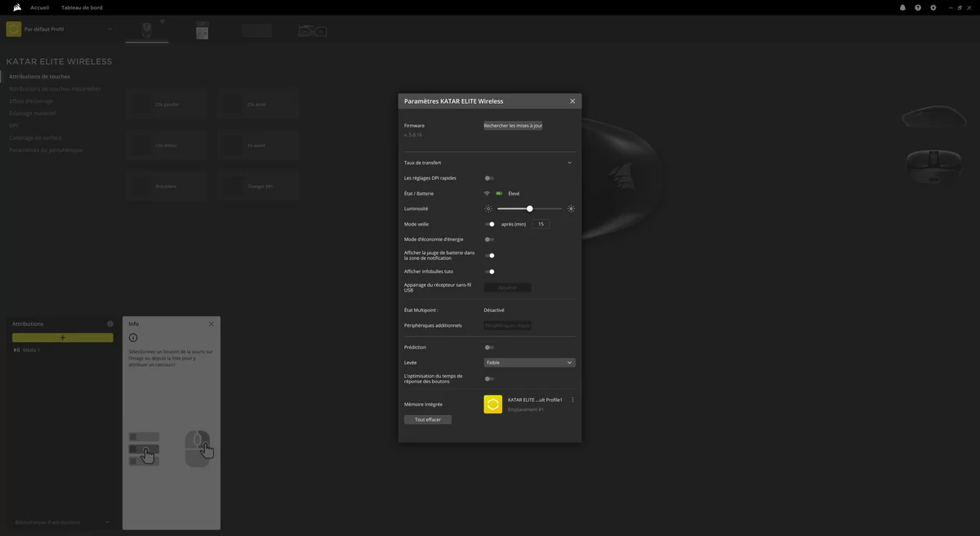Toggle the Mode veille switch

click(489, 224)
